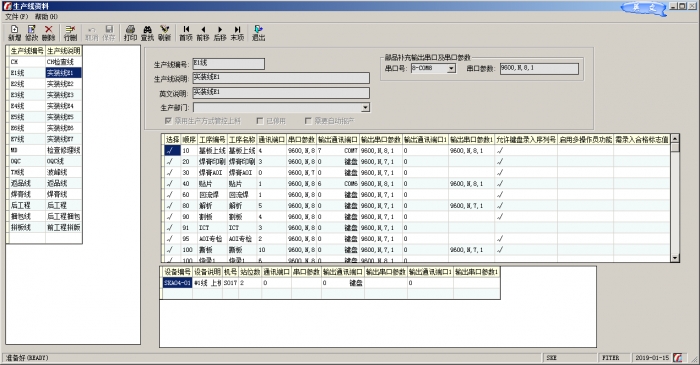Click the process grid scrollbar up arrow
The height and width of the screenshot is (365, 700).
pos(675,138)
